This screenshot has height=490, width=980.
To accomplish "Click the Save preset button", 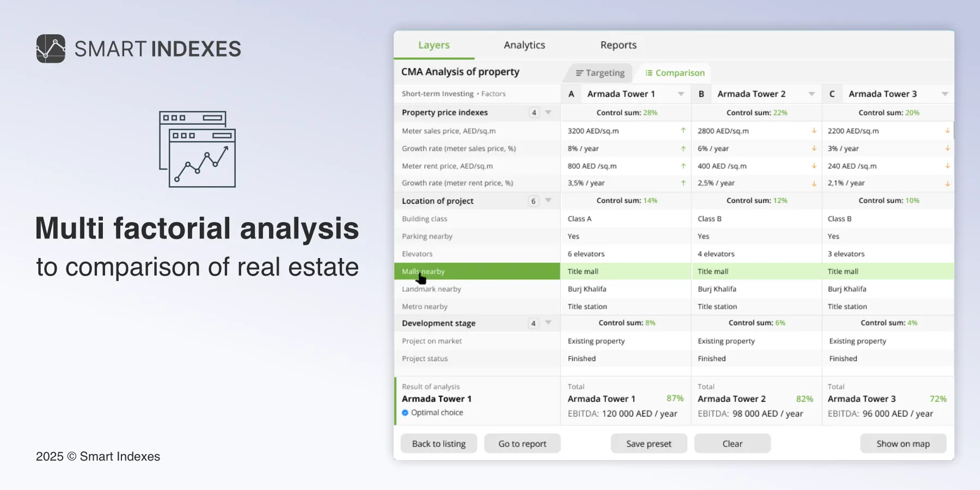I will pos(648,444).
